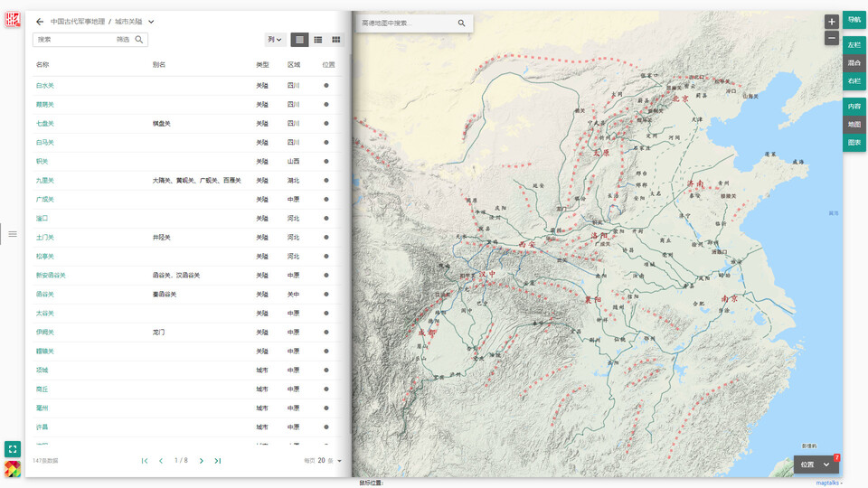This screenshot has height=488, width=868.
Task: Open the 导航 navigation button
Action: [854, 19]
